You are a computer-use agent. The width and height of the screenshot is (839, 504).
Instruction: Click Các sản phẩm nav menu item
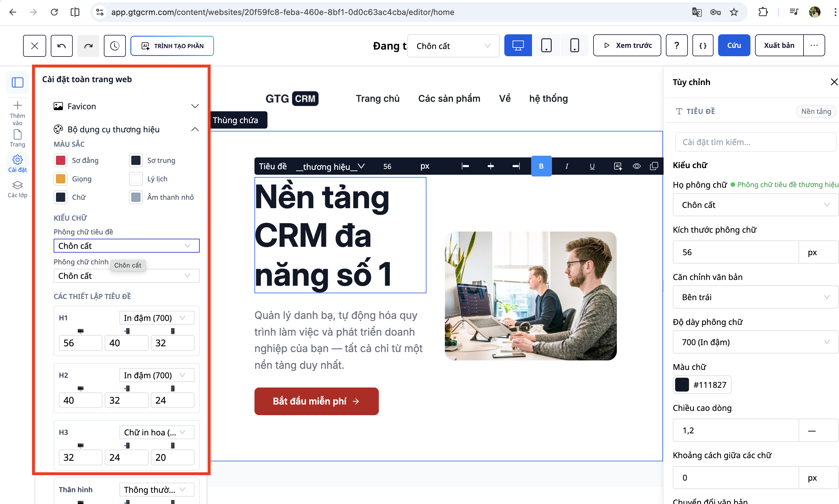pyautogui.click(x=449, y=99)
